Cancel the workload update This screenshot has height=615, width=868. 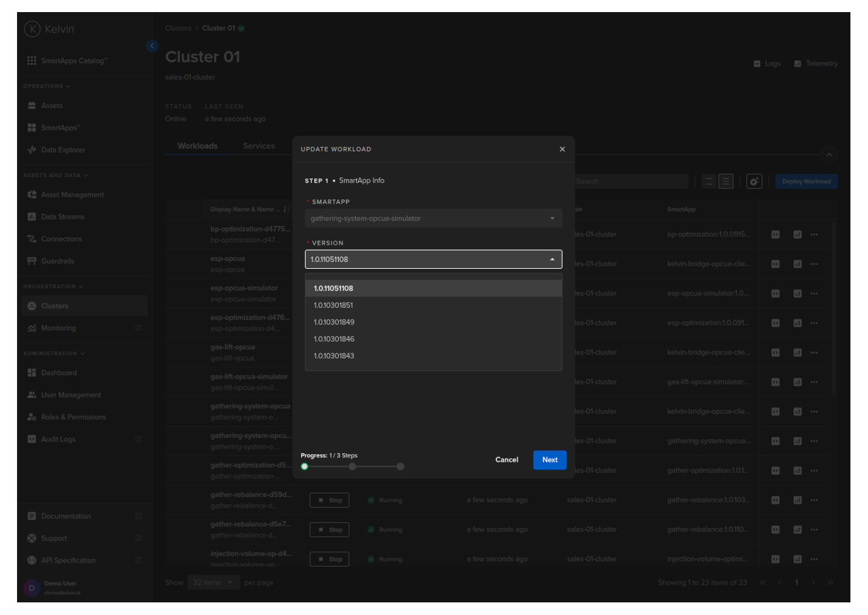507,460
